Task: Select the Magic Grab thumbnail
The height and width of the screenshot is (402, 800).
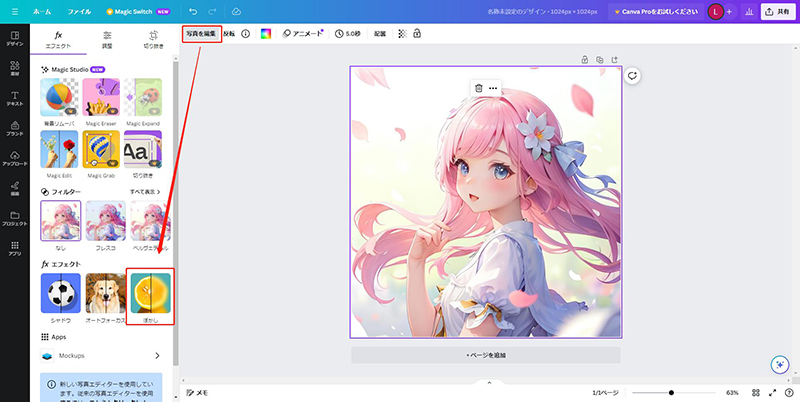Action: 101,149
